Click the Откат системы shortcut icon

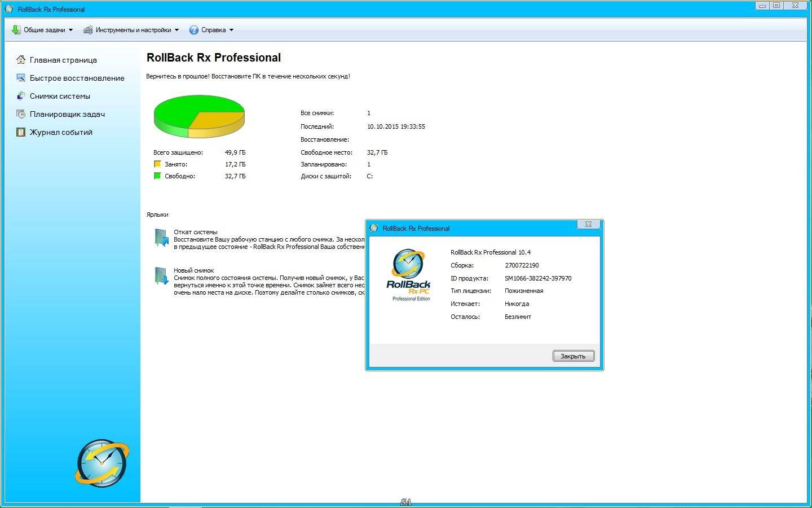tap(161, 238)
